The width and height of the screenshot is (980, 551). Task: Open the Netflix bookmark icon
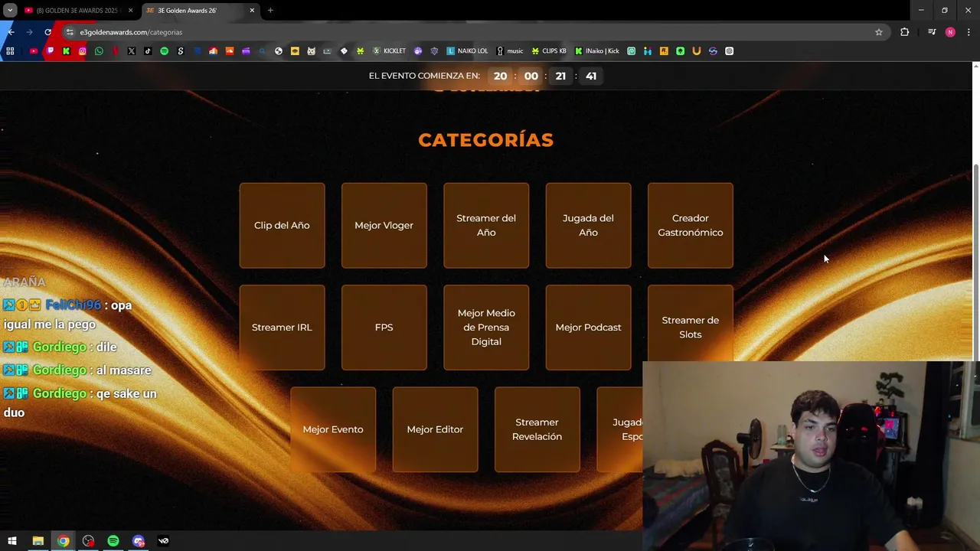click(115, 51)
